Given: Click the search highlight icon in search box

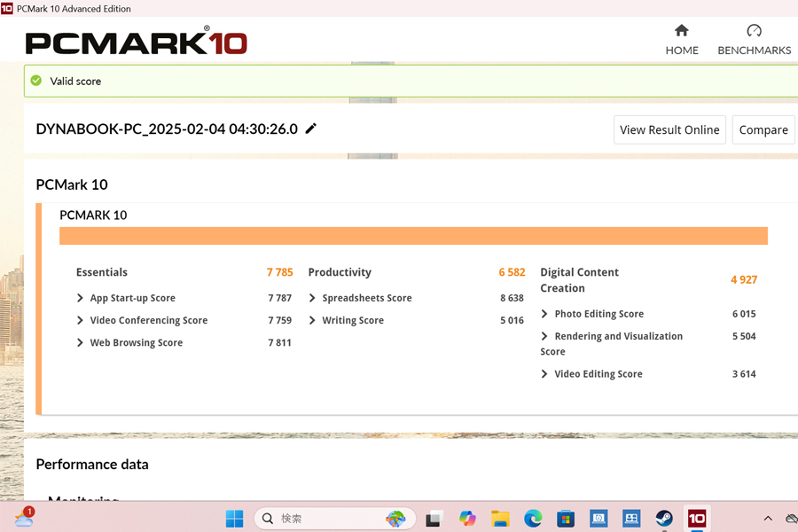Looking at the screenshot, I should tap(395, 519).
